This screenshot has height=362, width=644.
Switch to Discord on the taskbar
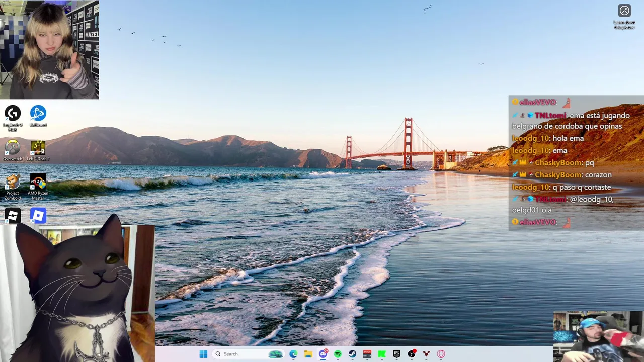[323, 354]
